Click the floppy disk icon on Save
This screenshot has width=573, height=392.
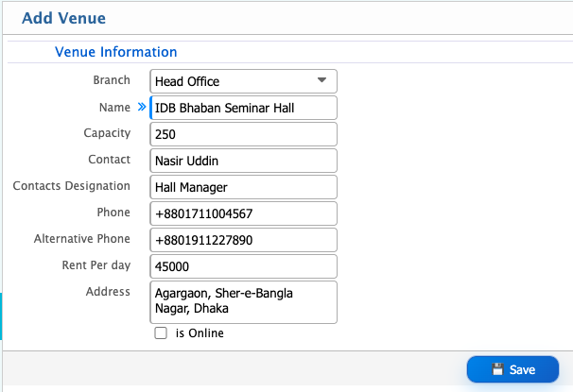[497, 369]
